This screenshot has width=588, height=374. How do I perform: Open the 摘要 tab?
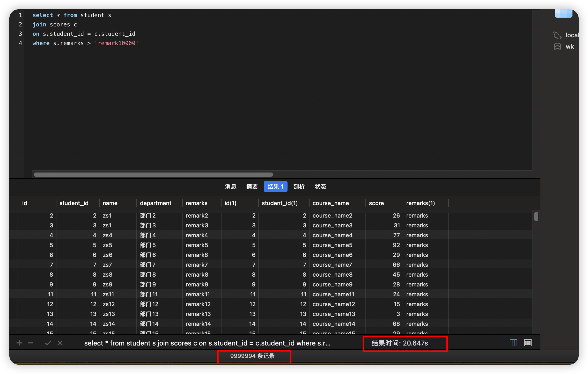pyautogui.click(x=252, y=186)
